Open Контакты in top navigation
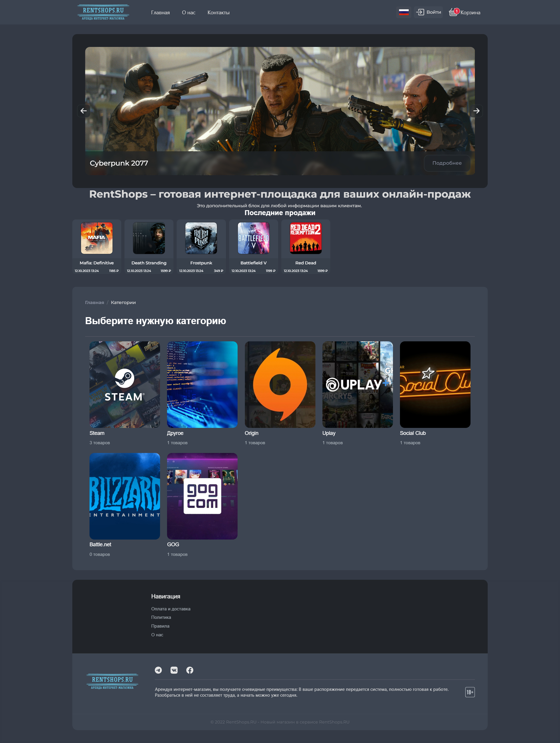The image size is (560, 743). pyautogui.click(x=218, y=13)
